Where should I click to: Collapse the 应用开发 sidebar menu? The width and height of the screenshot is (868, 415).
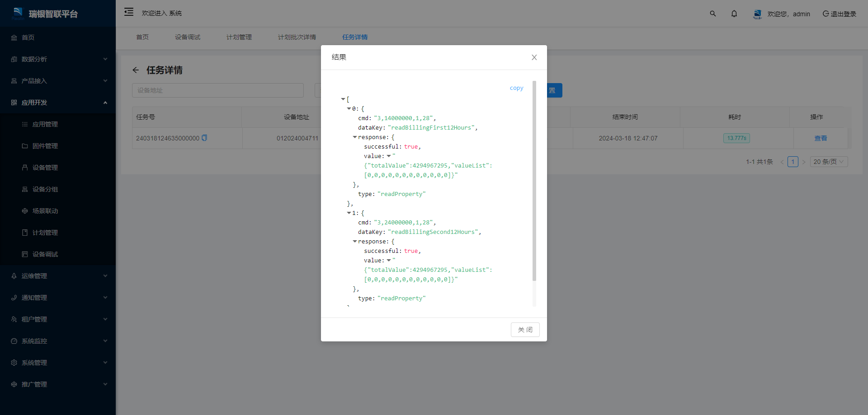click(58, 103)
